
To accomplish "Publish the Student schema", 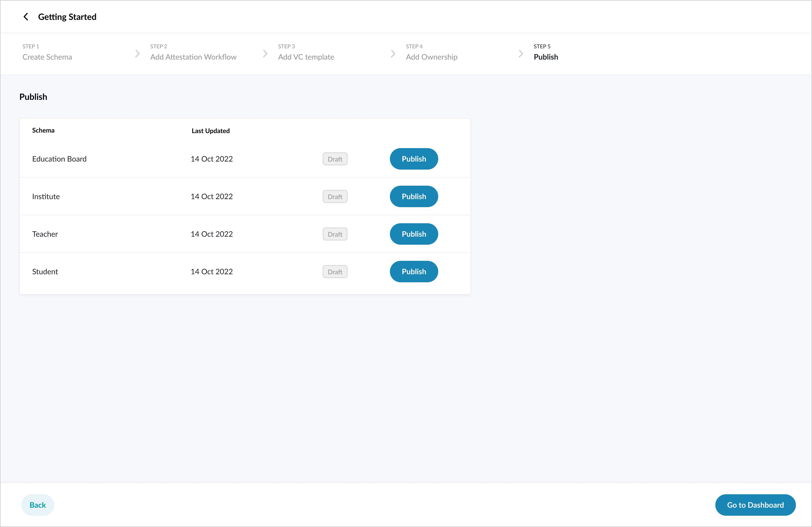I will 414,271.
